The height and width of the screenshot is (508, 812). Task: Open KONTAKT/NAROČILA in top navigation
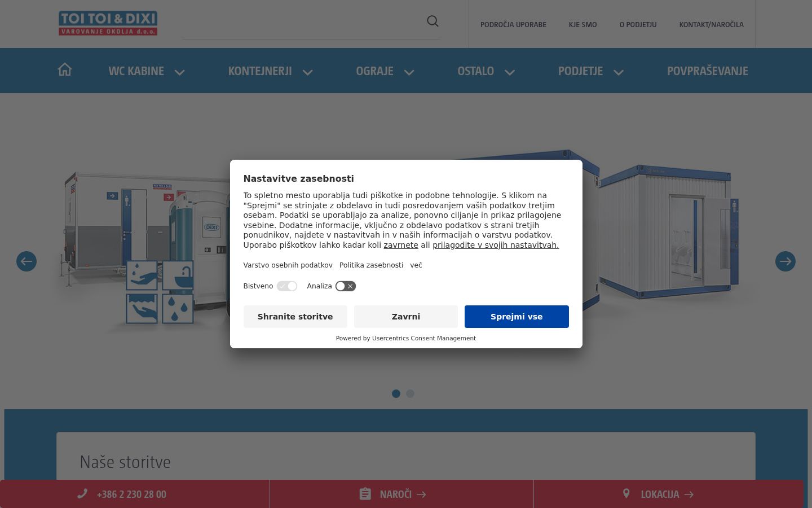pyautogui.click(x=711, y=25)
